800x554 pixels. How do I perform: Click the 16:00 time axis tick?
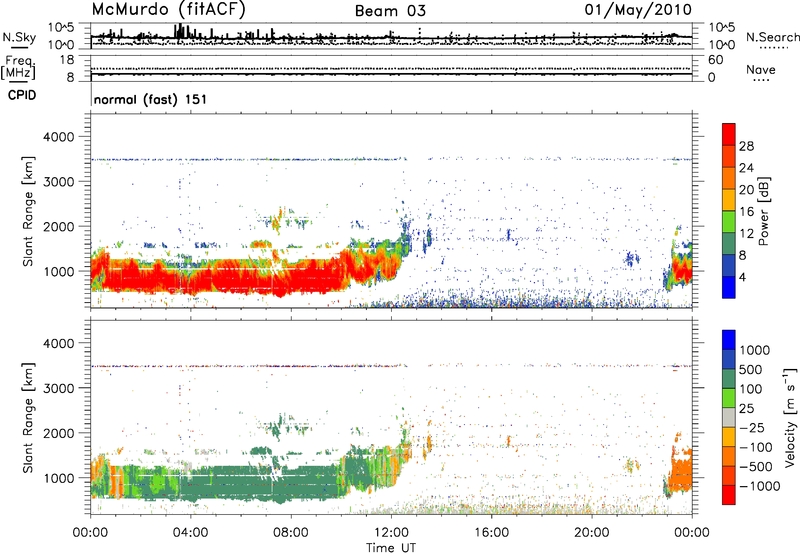point(492,533)
